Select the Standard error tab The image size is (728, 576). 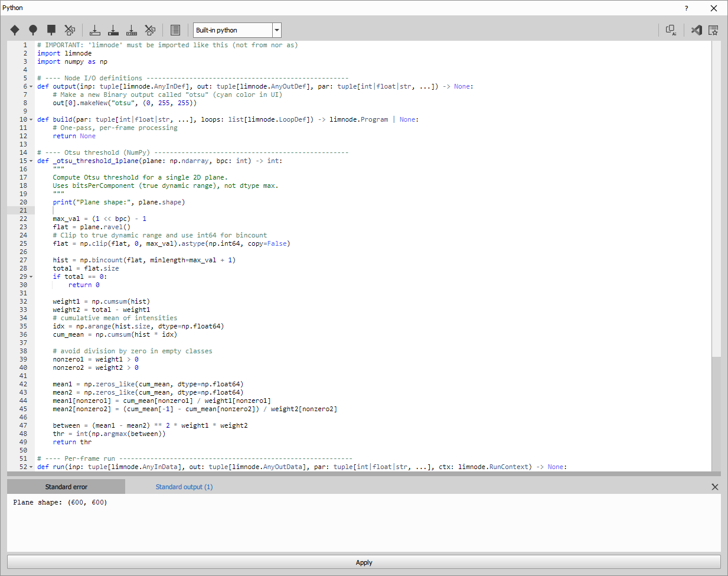pyautogui.click(x=66, y=486)
